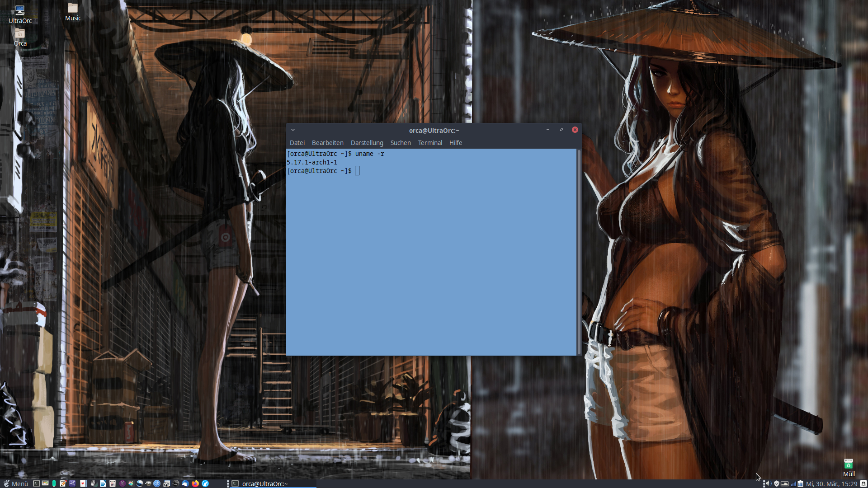The height and width of the screenshot is (488, 868).
Task: Open the Terminal menu
Action: [x=430, y=143]
